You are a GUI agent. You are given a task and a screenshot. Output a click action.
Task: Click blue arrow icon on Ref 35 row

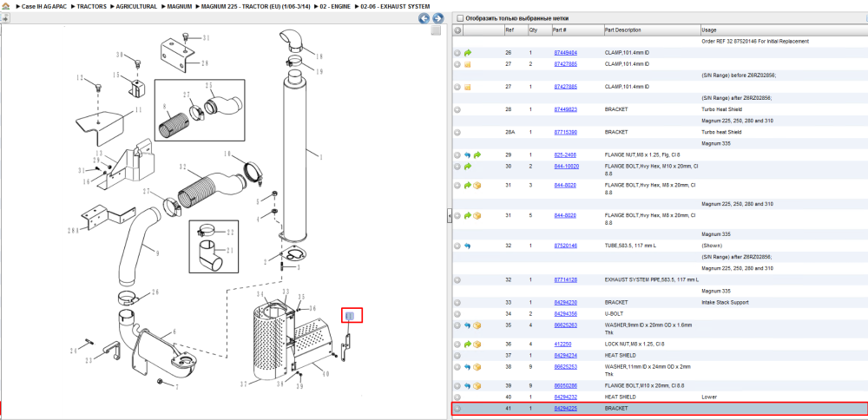click(468, 325)
